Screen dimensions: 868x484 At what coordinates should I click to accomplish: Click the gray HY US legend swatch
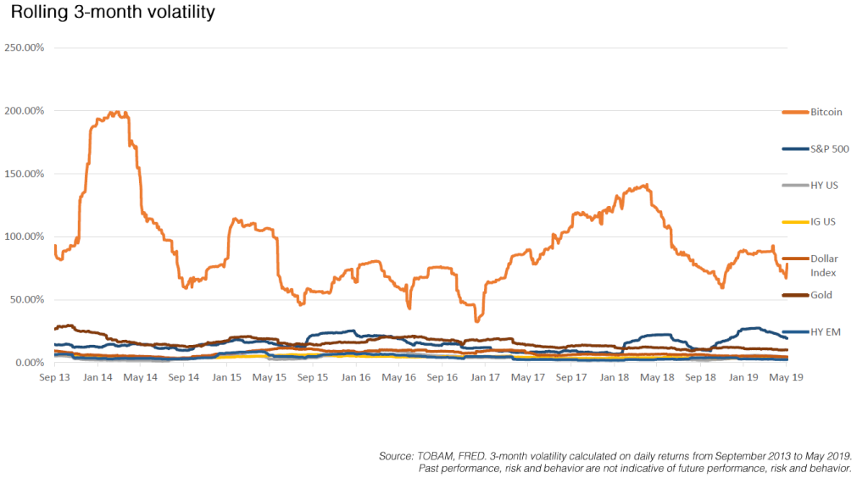coord(795,186)
